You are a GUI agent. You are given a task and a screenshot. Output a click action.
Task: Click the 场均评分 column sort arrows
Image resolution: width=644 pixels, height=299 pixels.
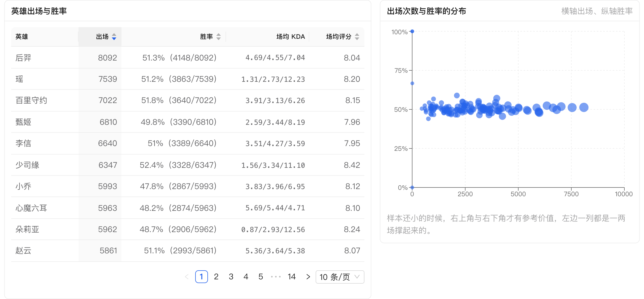(357, 37)
